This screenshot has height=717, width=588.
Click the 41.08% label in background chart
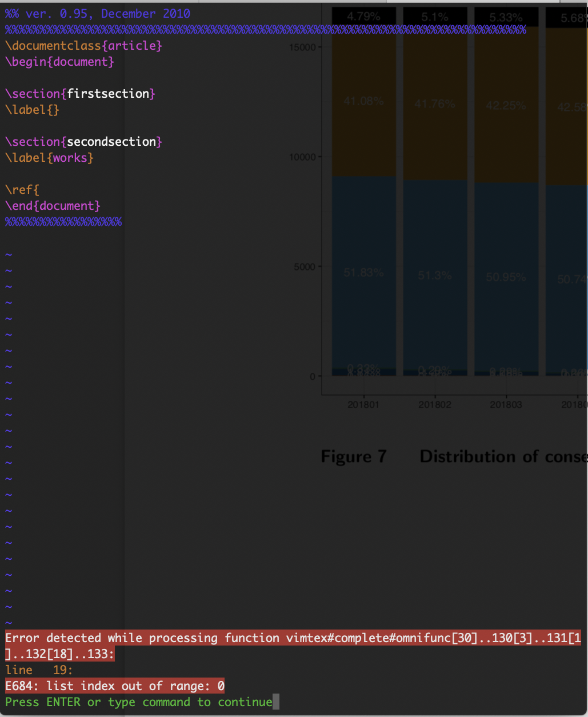click(363, 101)
